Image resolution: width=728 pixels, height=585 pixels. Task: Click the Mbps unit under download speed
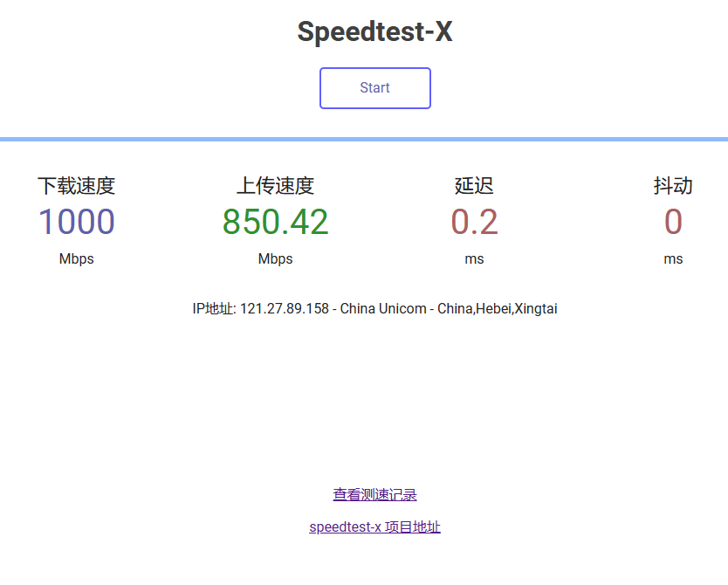pyautogui.click(x=77, y=258)
